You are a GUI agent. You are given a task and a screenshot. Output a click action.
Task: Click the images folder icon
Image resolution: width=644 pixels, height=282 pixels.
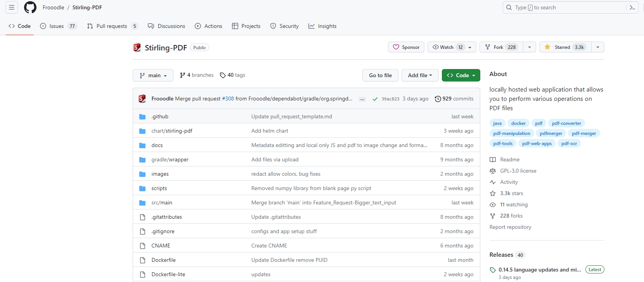point(142,174)
